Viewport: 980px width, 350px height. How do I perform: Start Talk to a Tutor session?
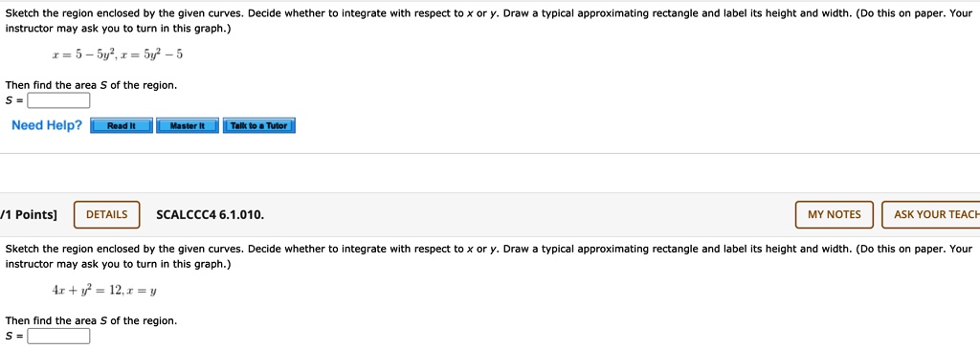258,125
